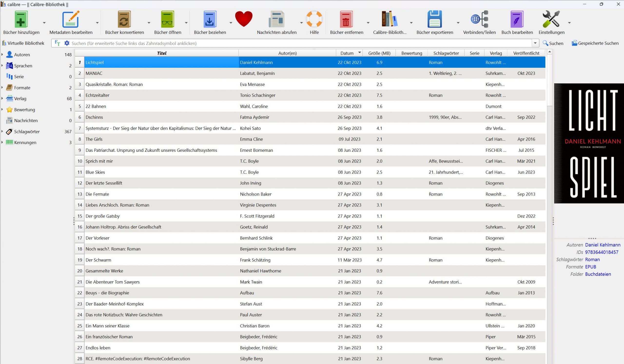This screenshot has width=624, height=364.
Task: Expand the Formate tree category
Action: click(2, 87)
